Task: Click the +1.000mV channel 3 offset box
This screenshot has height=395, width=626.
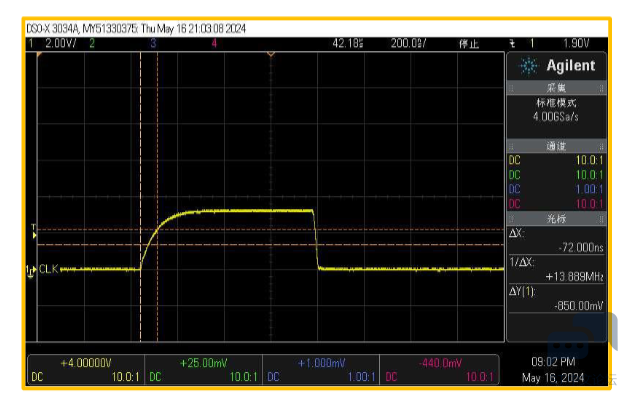Action: pos(321,369)
